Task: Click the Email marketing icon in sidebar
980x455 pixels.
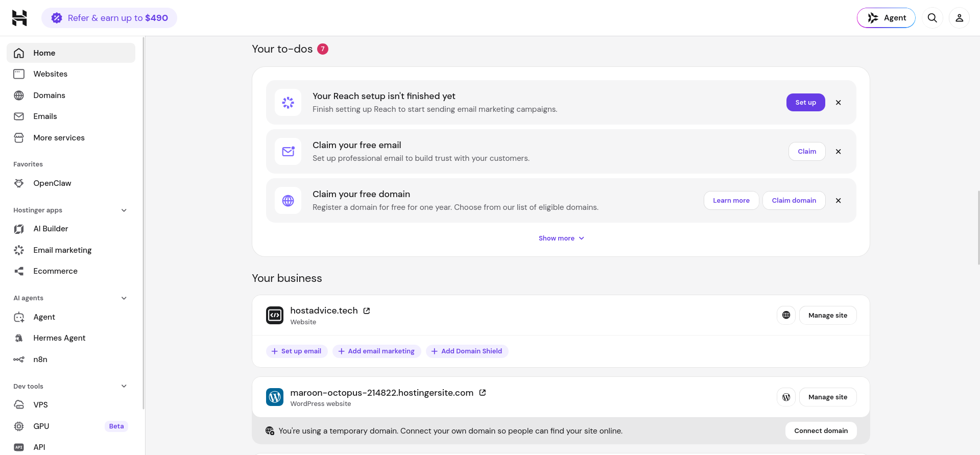Action: (19, 250)
